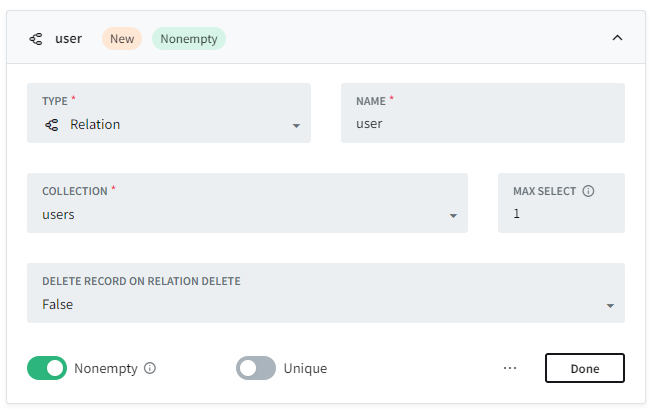Open the three-dots more options menu
Screen dimensions: 661x418
click(x=510, y=368)
